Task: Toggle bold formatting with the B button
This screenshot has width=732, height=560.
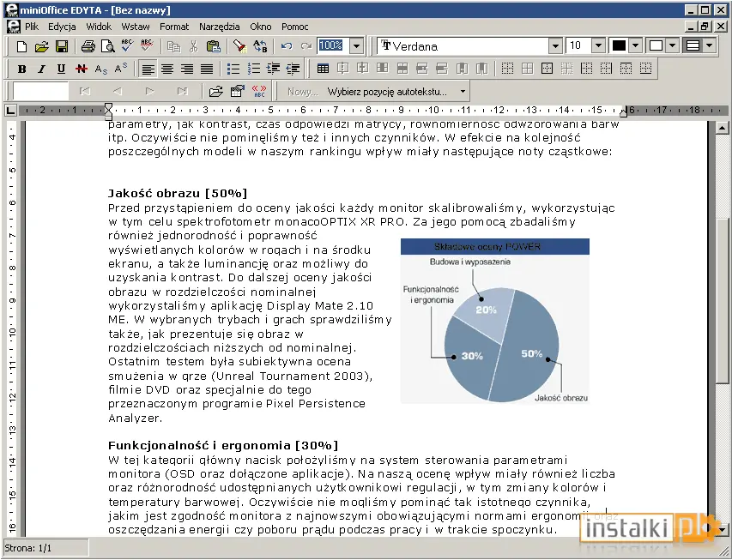Action: pos(21,69)
